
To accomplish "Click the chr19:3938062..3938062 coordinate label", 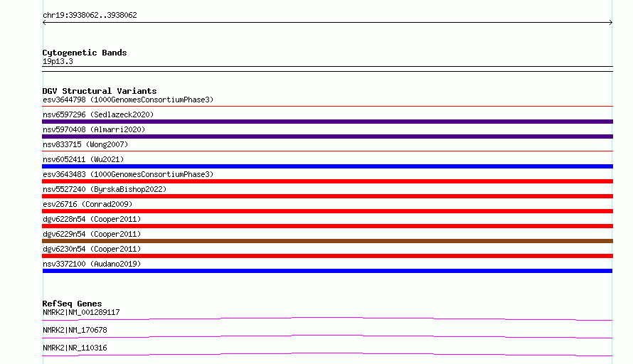I will (x=90, y=15).
